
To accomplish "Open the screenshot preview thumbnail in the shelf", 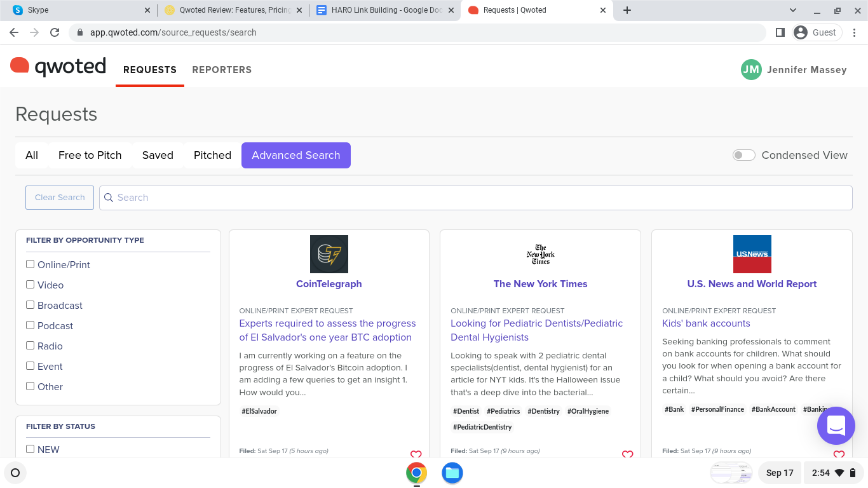I will [x=731, y=473].
